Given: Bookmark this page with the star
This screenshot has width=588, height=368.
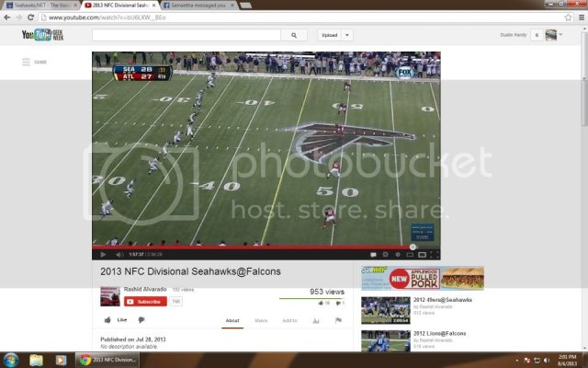Looking at the screenshot, I should [568, 17].
